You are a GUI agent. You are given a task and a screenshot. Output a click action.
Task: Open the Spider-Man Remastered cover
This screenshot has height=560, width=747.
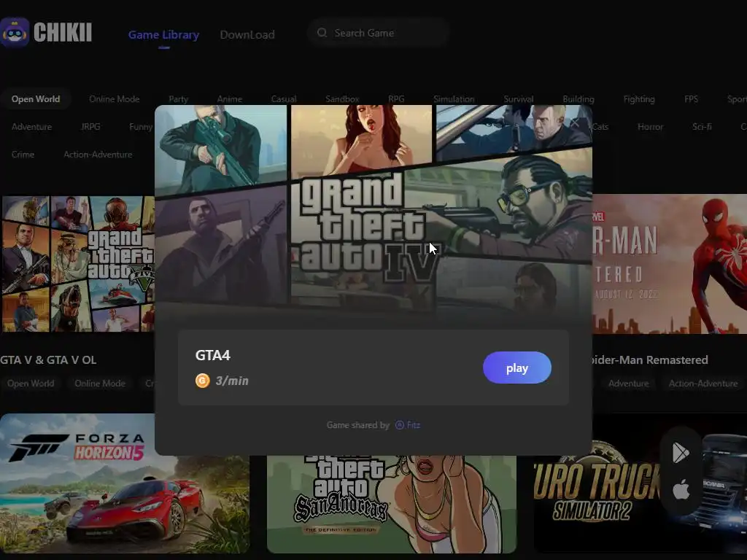pyautogui.click(x=670, y=264)
